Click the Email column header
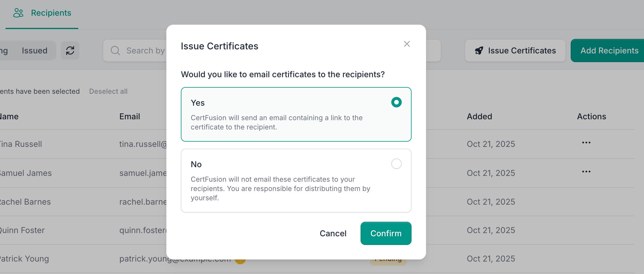The image size is (644, 274). [x=130, y=116]
